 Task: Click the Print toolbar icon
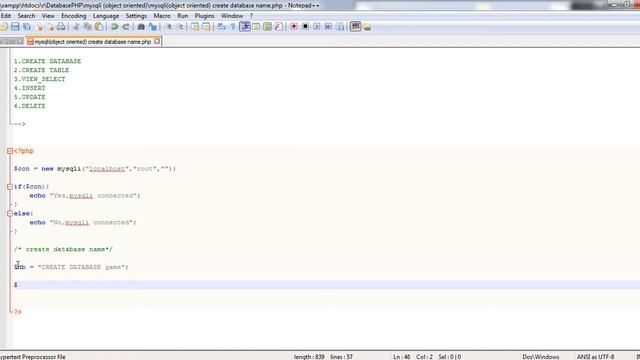(x=61, y=27)
